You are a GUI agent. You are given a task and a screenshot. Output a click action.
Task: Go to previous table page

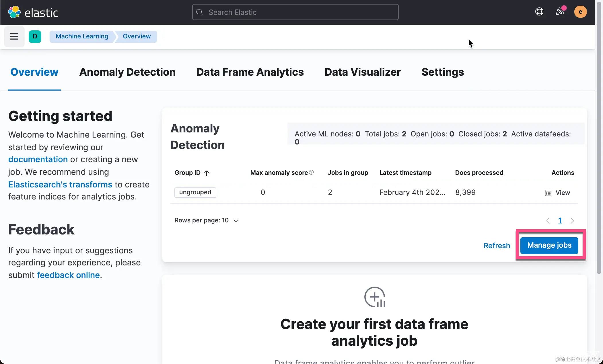coord(548,220)
